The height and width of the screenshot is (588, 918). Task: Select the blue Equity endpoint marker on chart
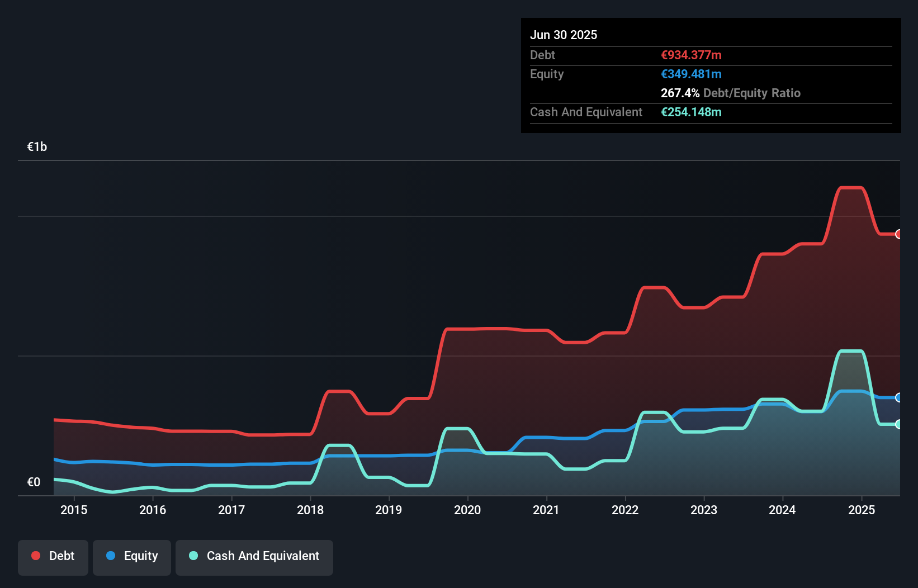(900, 398)
